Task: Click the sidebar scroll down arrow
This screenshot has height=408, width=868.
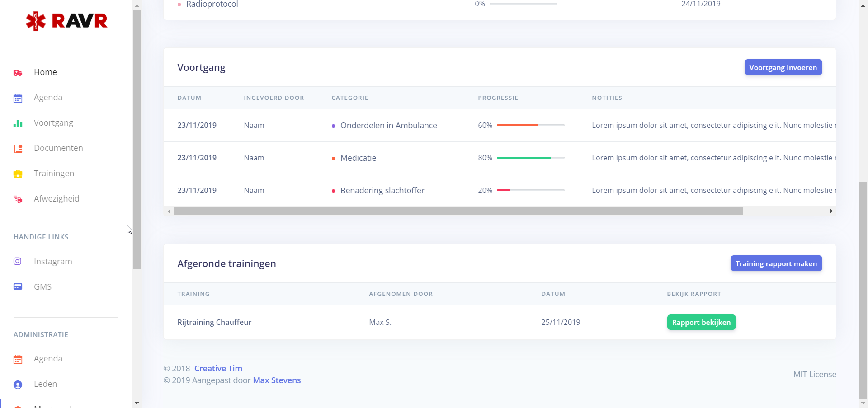Action: (x=137, y=403)
